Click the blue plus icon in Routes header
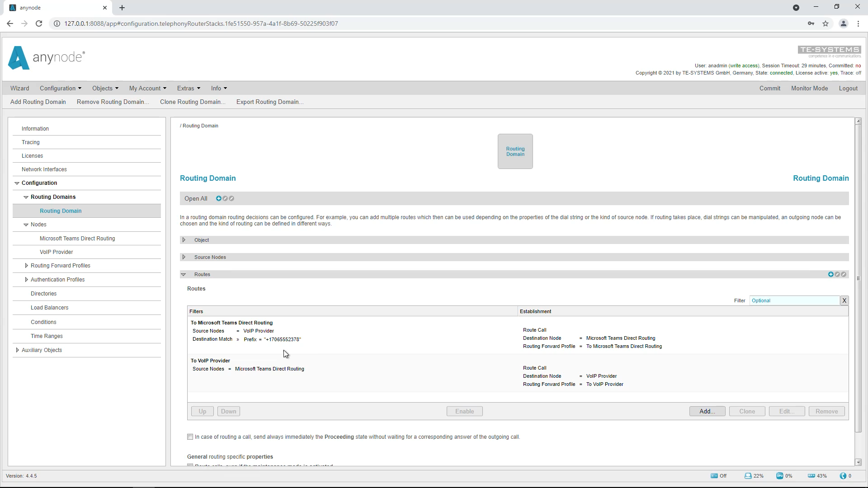Screen dimensions: 868x488 (830, 274)
